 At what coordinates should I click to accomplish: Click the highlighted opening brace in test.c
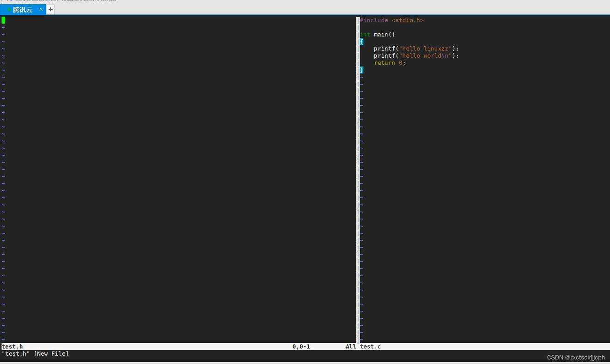361,42
